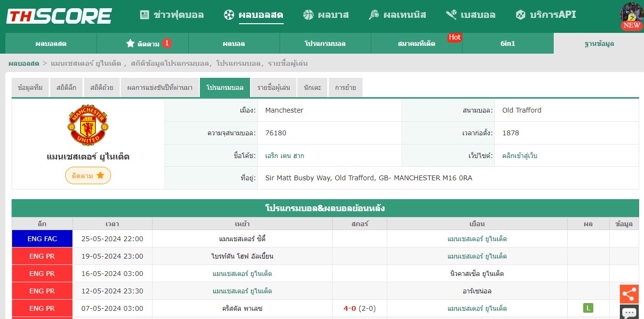Viewport: 644px width, 319px height.
Task: Open เบสบอล baseball section
Action: [x=471, y=14]
